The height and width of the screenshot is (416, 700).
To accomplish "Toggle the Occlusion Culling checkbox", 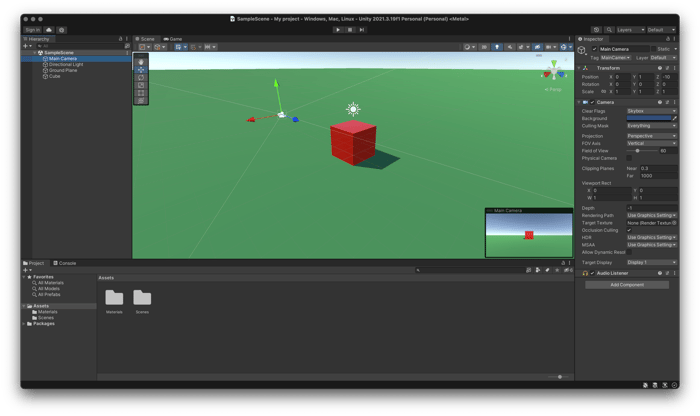I will (x=629, y=230).
